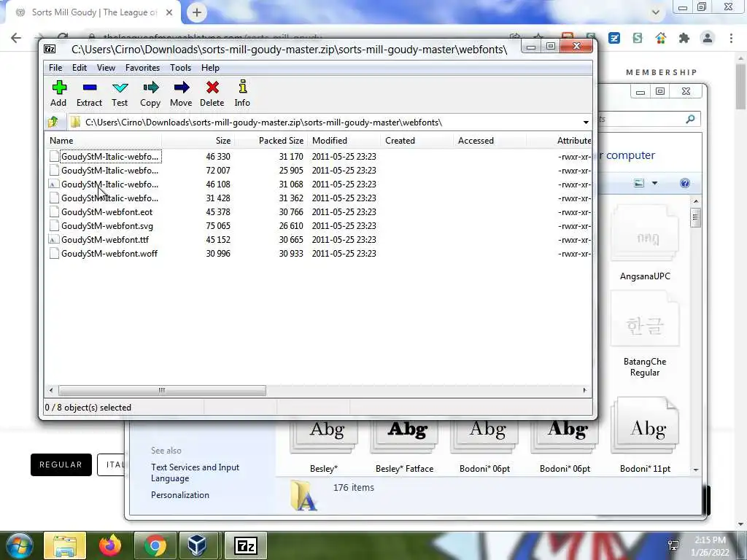Open Chrome's three-dot menu
This screenshot has height=560, width=747.
pos(731,38)
